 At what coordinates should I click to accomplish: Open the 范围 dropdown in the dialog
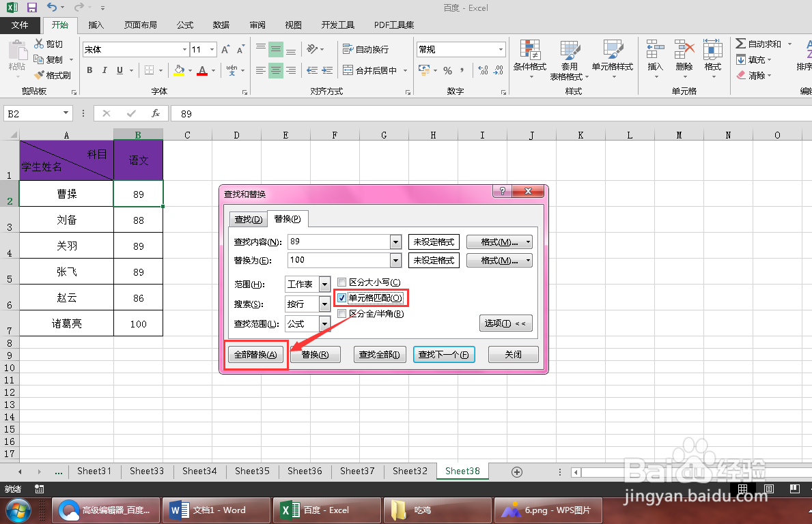[x=324, y=283]
